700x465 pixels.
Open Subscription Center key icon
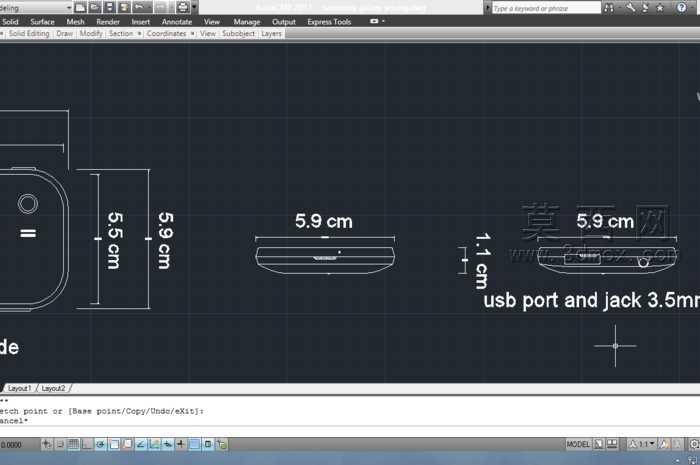coord(630,8)
